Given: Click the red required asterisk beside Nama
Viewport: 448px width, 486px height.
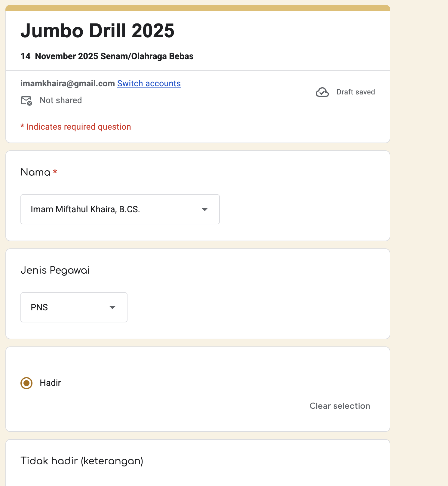Looking at the screenshot, I should click(x=55, y=171).
